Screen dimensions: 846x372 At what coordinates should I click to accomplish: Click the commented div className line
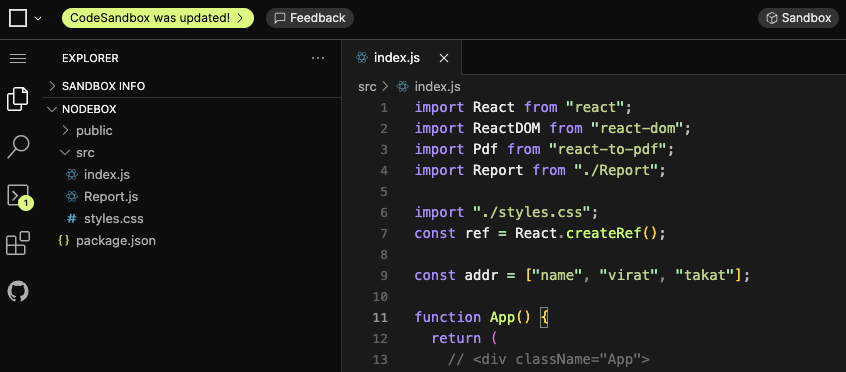click(x=549, y=359)
